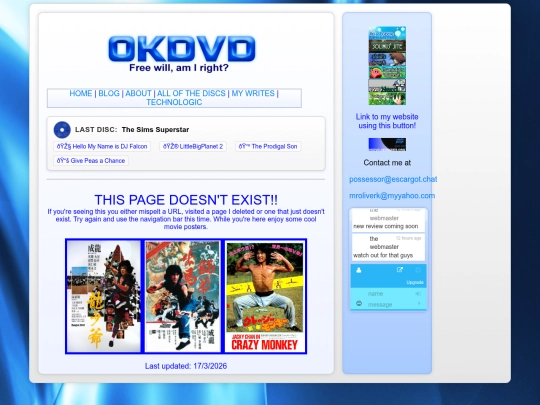Open the emoji smiley picker in chat
The height and width of the screenshot is (405, 540).
(x=359, y=303)
